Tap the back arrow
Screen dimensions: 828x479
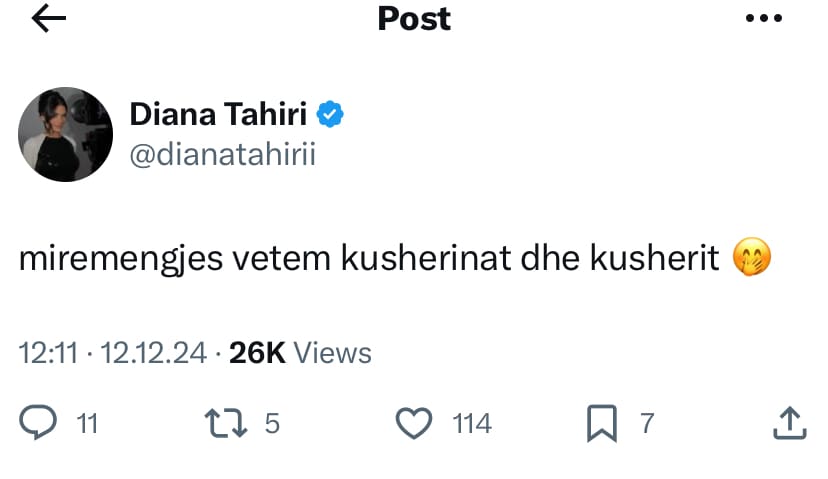point(48,20)
